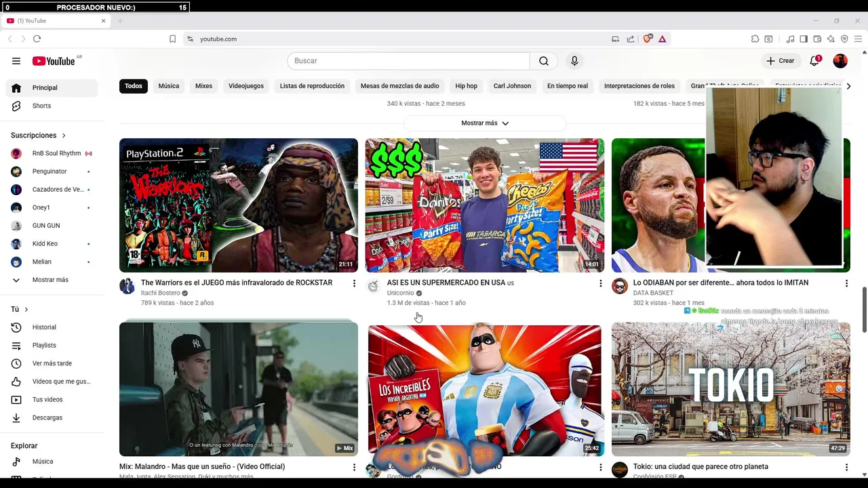Open options for the Malandro mix
The image size is (868, 488).
pyautogui.click(x=354, y=467)
